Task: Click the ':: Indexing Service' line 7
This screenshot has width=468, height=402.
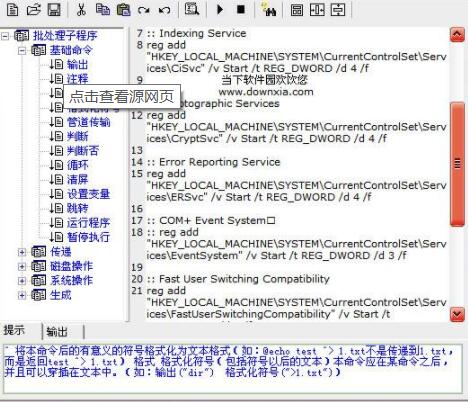Action: click(x=196, y=33)
